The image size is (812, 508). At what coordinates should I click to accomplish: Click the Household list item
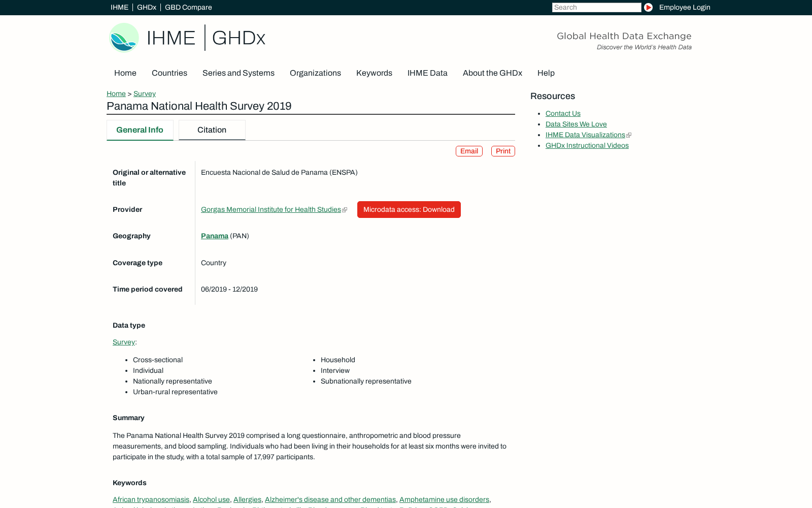(x=338, y=360)
